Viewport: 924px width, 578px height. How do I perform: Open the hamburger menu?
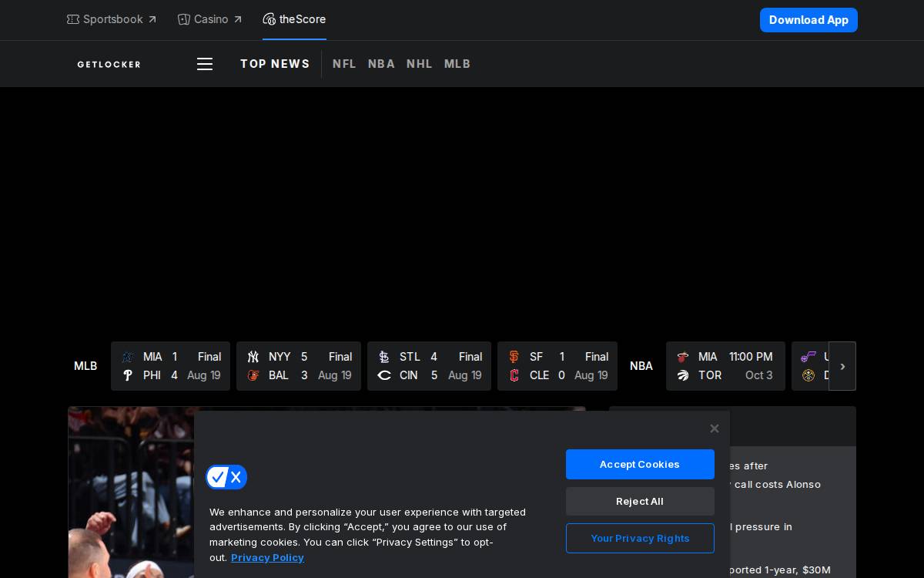[205, 64]
